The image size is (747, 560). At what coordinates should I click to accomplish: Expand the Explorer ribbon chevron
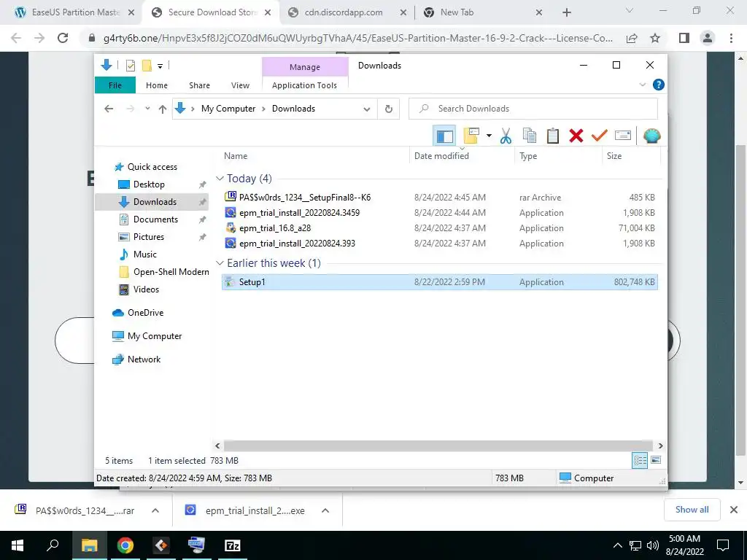(x=642, y=85)
